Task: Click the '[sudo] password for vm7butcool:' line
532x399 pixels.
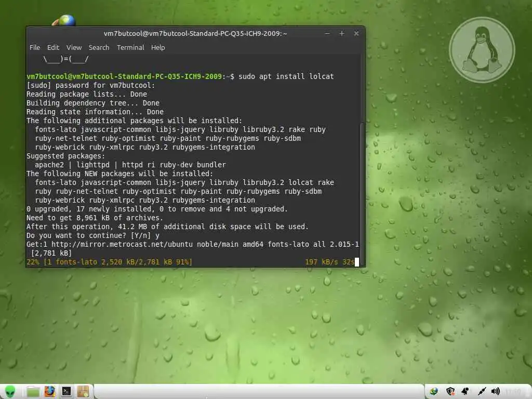Action: click(90, 85)
